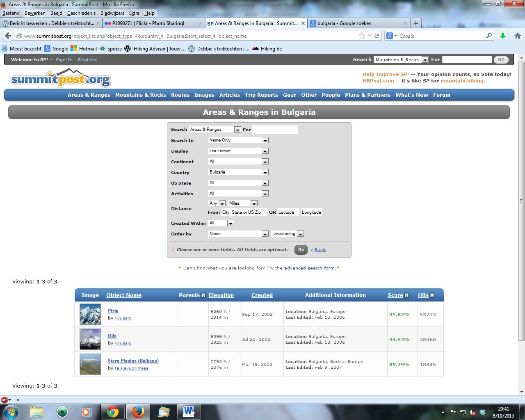This screenshot has width=525, height=420.
Task: Click the Score column info icon
Action: pos(406,295)
